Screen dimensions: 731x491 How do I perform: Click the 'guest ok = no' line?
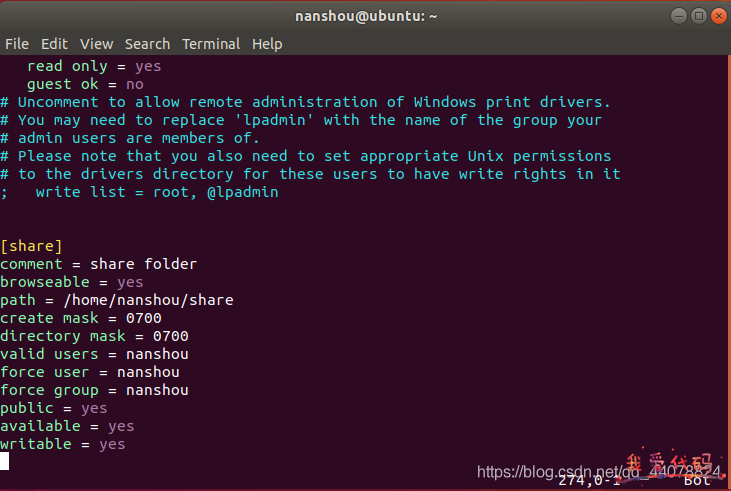coord(85,84)
